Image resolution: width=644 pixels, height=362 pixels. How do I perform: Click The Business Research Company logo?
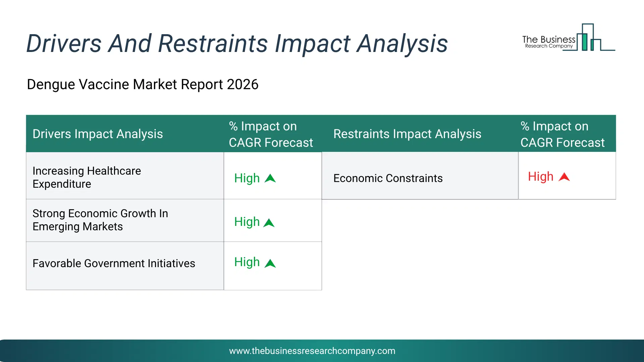tap(569, 37)
